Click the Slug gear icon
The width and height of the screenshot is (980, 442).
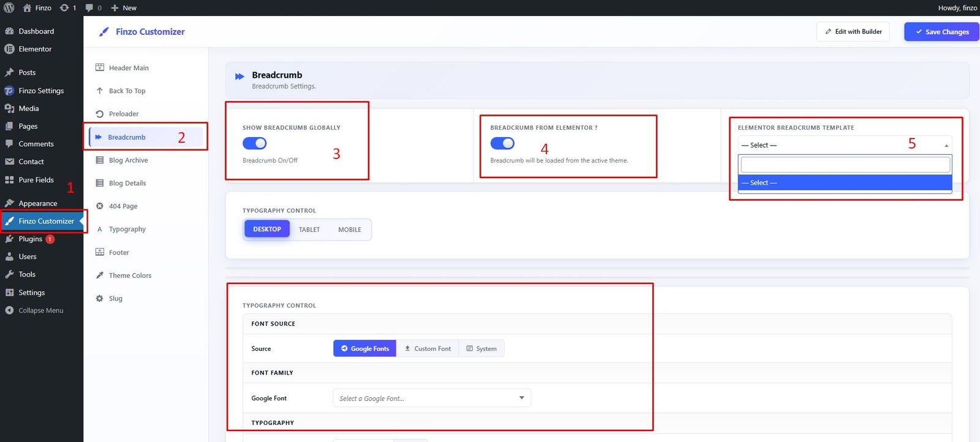pyautogui.click(x=100, y=298)
